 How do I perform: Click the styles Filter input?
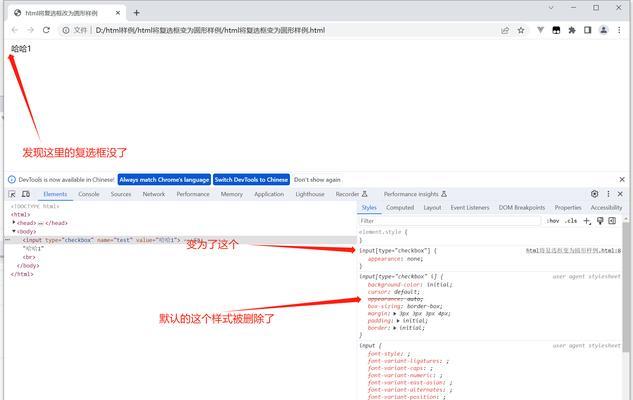449,221
